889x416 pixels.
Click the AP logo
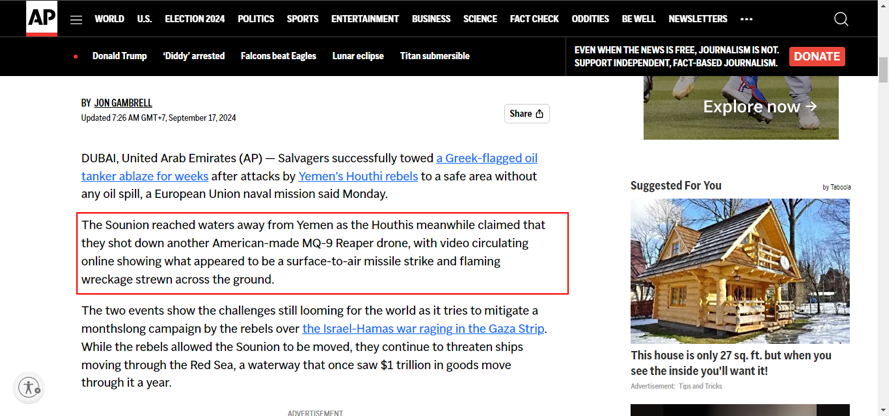(x=41, y=19)
